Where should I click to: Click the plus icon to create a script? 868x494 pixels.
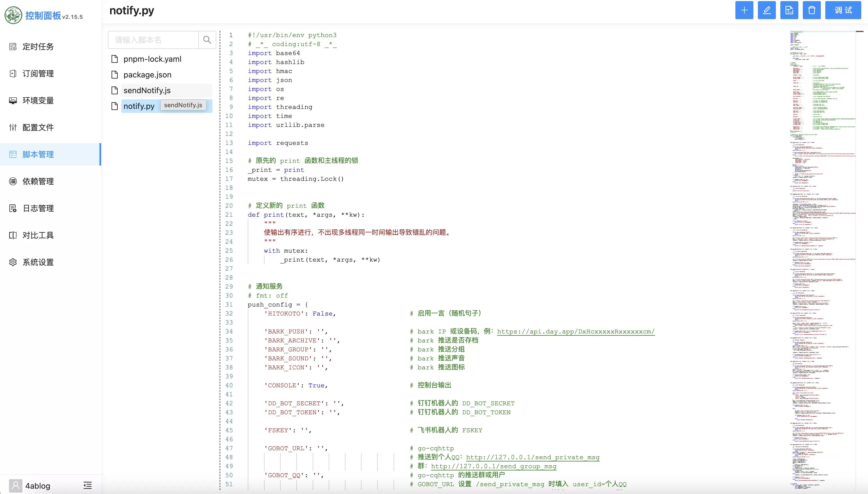tap(744, 10)
